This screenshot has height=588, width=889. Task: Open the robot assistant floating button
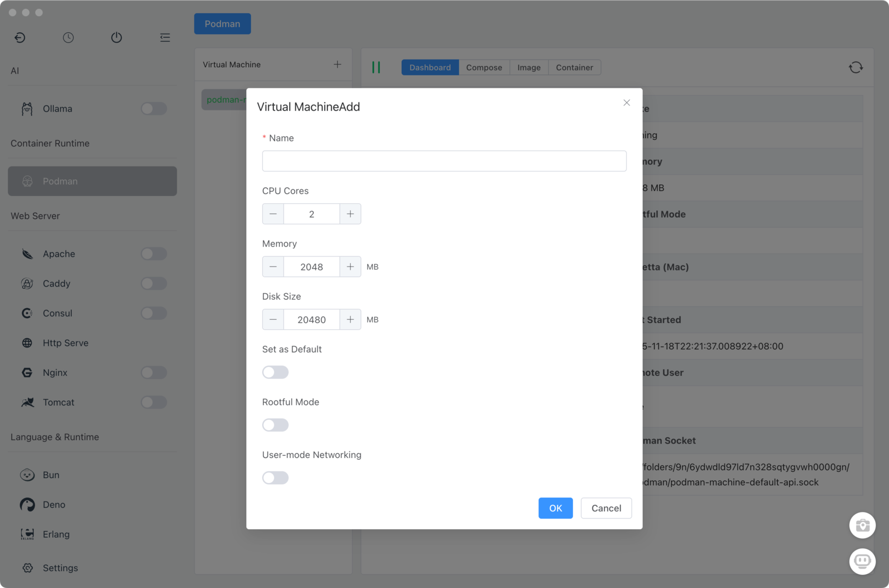[862, 561]
